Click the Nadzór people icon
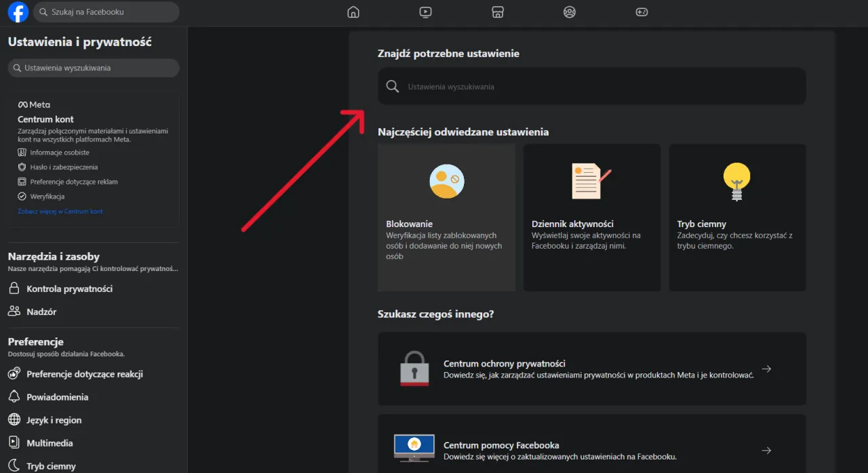The width and height of the screenshot is (868, 473). (x=14, y=312)
